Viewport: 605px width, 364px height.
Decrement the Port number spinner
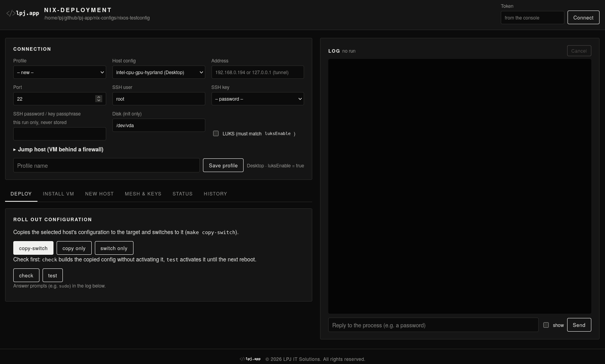tap(99, 101)
